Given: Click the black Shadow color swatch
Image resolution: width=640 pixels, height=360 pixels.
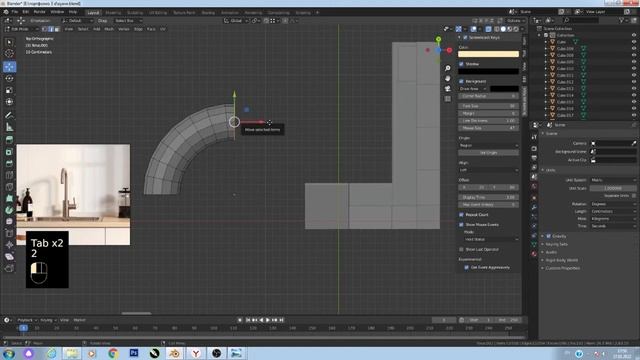Looking at the screenshot, I should tap(489, 71).
